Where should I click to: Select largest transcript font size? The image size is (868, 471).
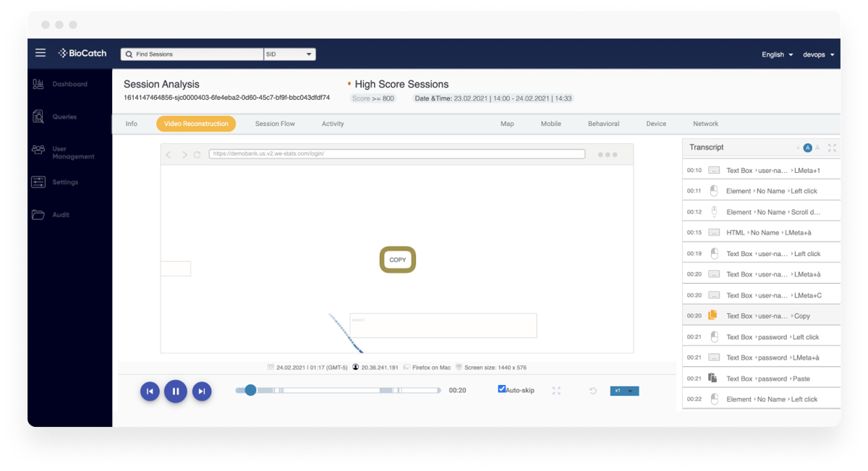click(817, 148)
